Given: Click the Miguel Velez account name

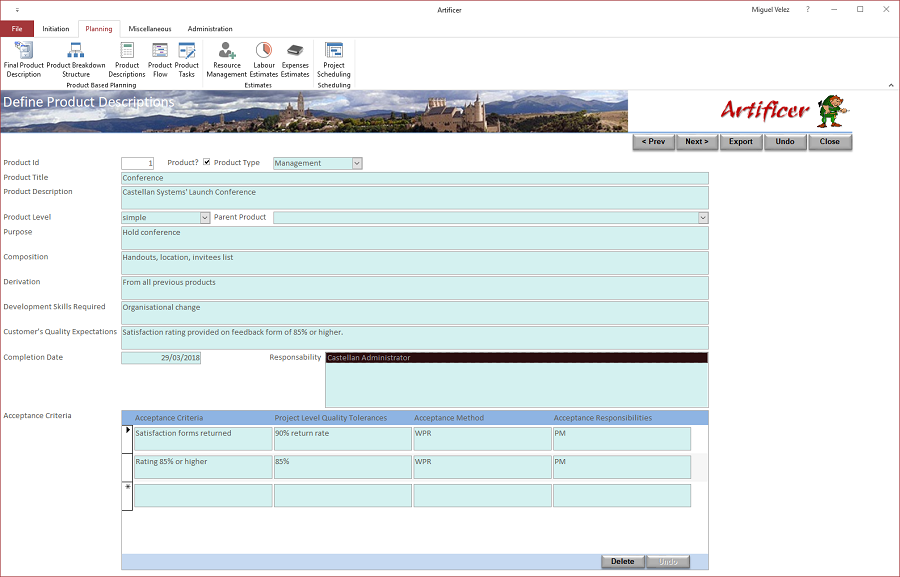Looking at the screenshot, I should [x=770, y=10].
